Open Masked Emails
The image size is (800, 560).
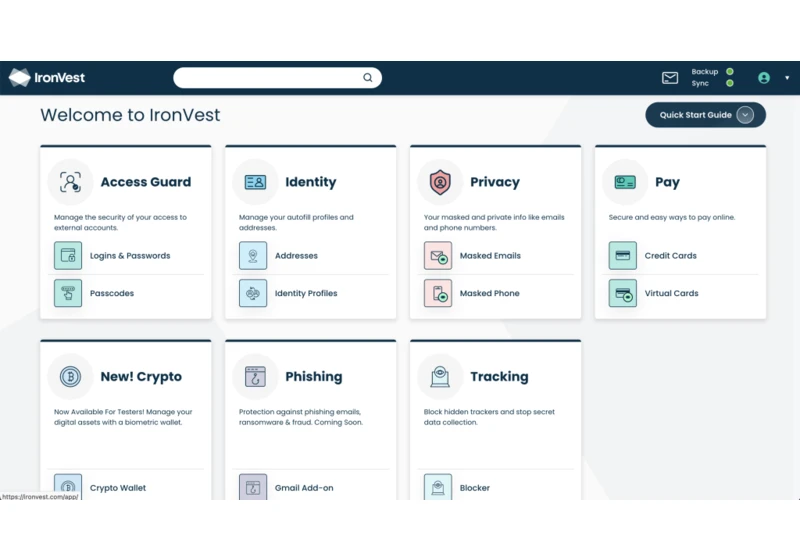click(490, 256)
